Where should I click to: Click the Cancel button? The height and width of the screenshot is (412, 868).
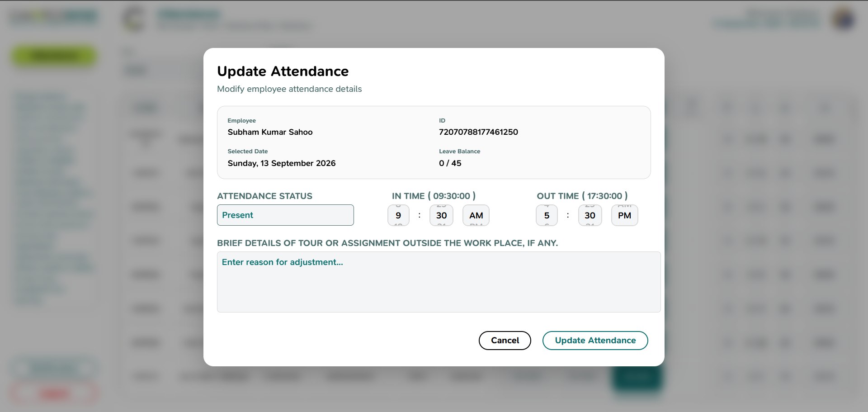[x=505, y=341]
